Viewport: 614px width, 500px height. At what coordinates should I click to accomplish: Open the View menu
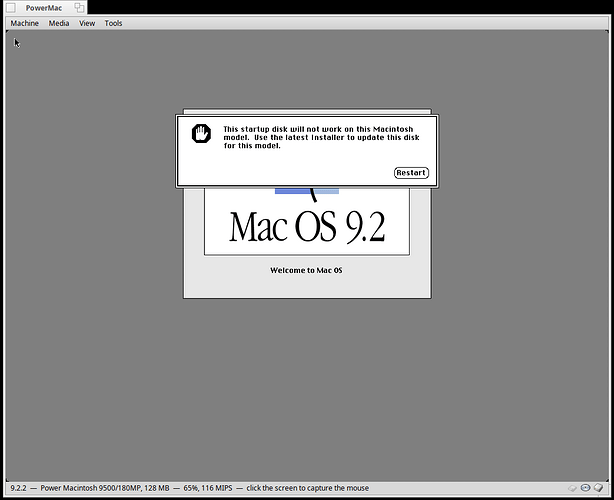point(87,23)
